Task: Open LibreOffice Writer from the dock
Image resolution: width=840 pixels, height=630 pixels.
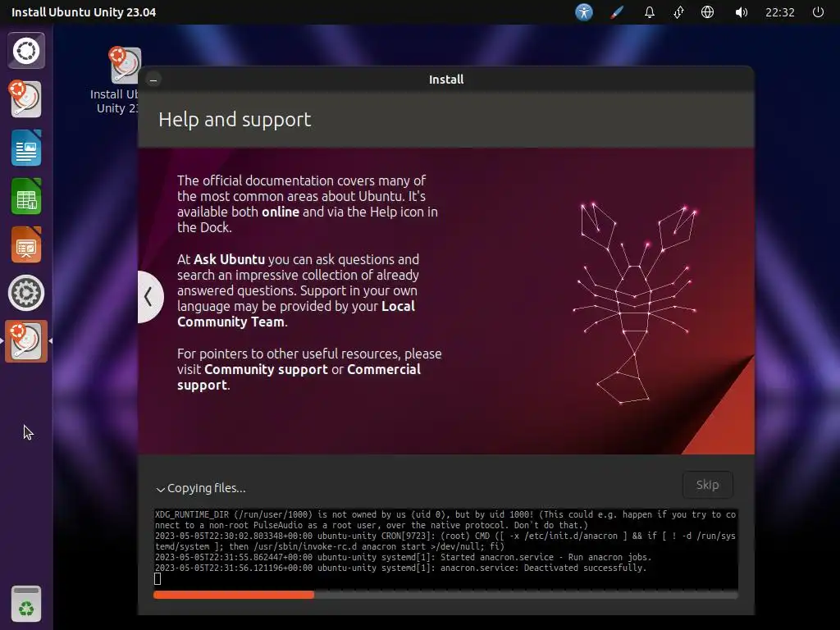Action: click(x=26, y=148)
